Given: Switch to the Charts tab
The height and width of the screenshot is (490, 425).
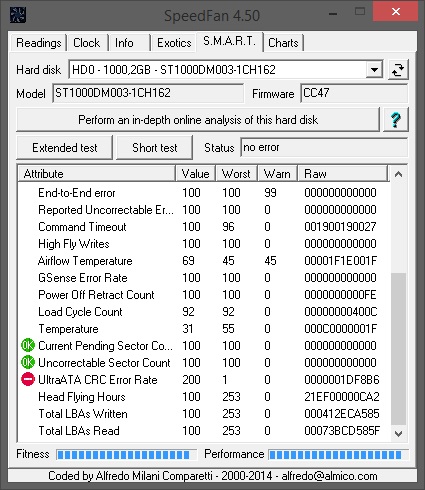Looking at the screenshot, I should pos(283,43).
